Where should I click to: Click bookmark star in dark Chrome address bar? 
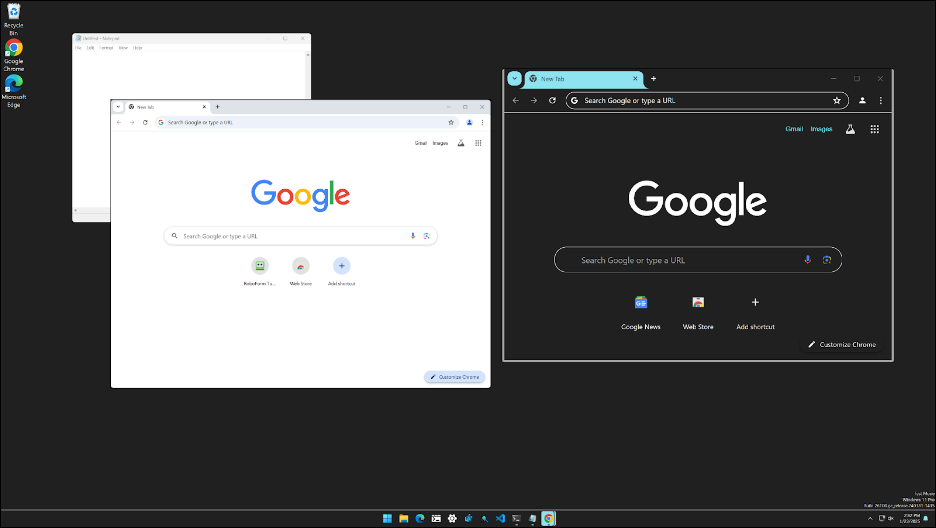click(837, 101)
